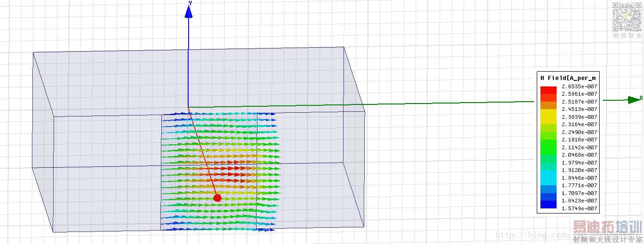
Task: Select legend value 1.6423e-007
Action: [x=579, y=201]
